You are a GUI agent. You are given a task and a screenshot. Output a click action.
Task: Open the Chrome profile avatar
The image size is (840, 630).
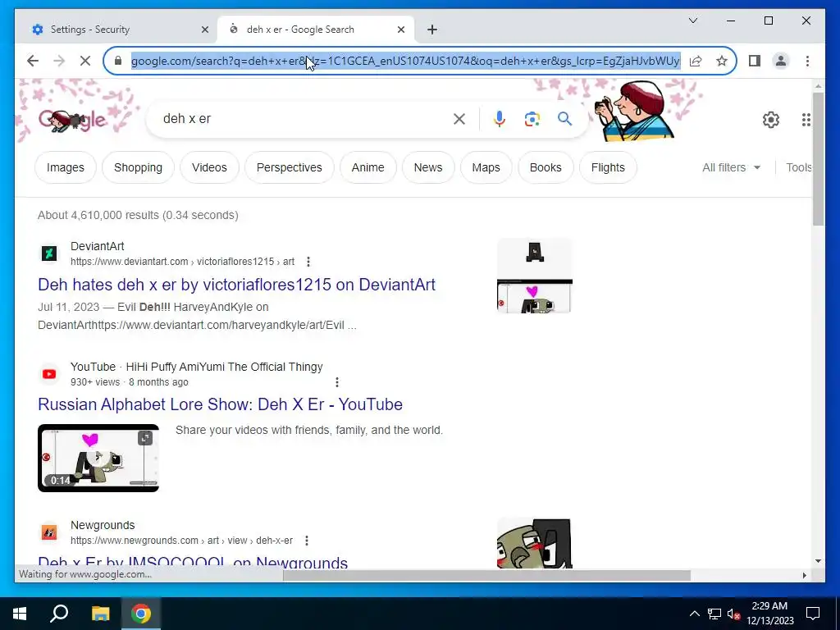781,61
